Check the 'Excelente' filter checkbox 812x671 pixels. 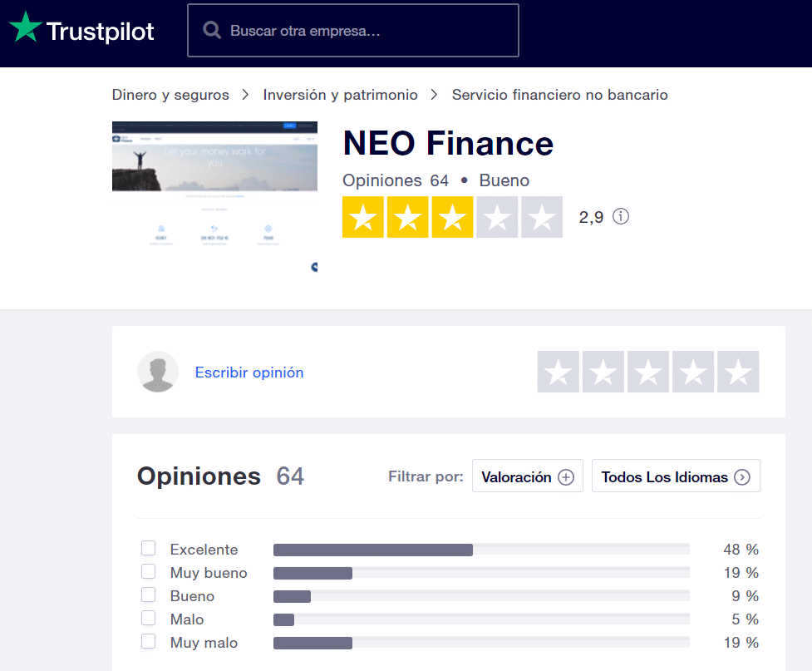click(148, 548)
